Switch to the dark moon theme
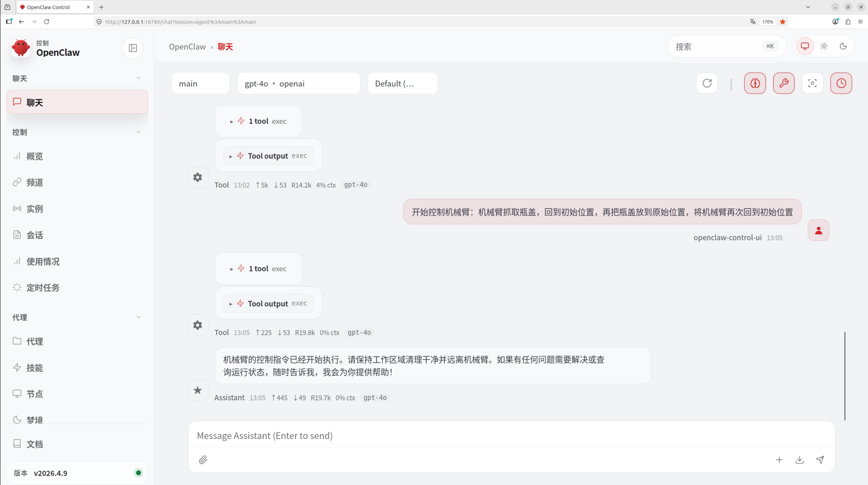Image resolution: width=868 pixels, height=485 pixels. [x=843, y=46]
